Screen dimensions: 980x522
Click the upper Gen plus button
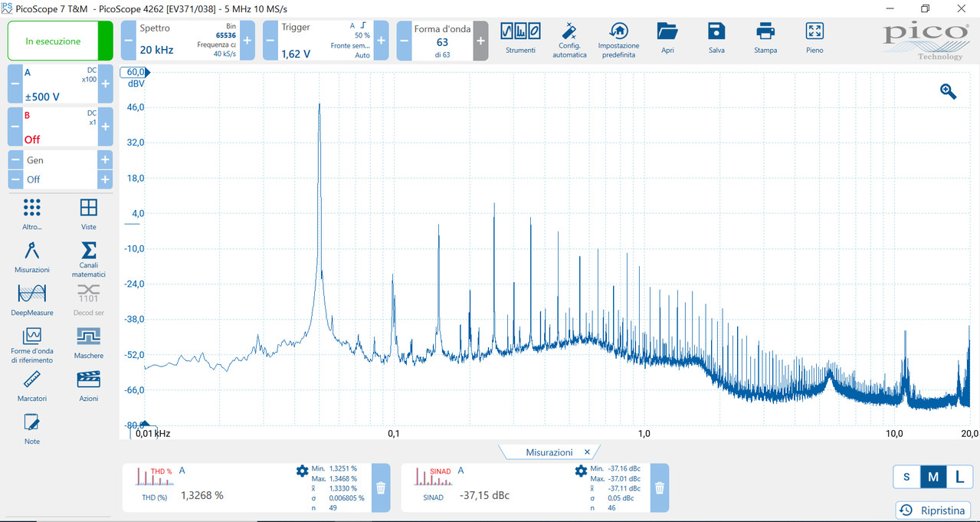(x=105, y=160)
